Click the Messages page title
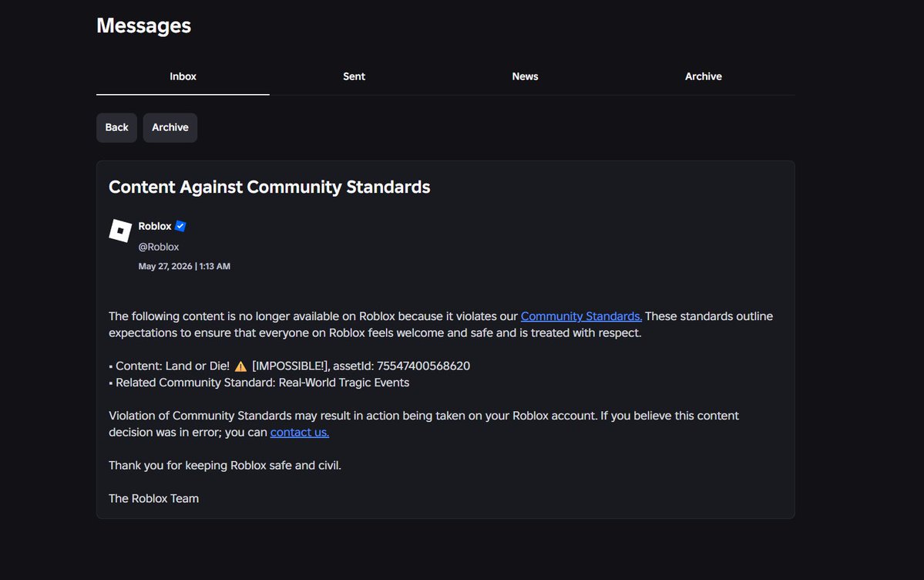924x580 pixels. (x=144, y=25)
